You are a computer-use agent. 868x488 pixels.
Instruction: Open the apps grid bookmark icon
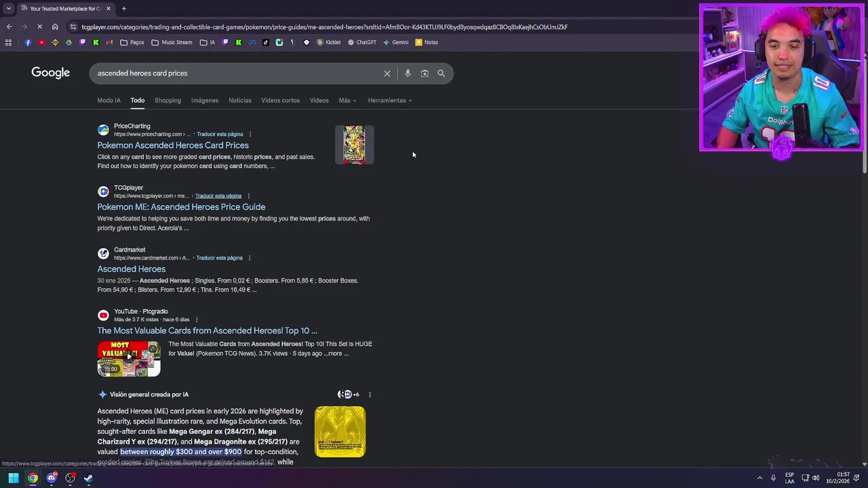point(8,42)
